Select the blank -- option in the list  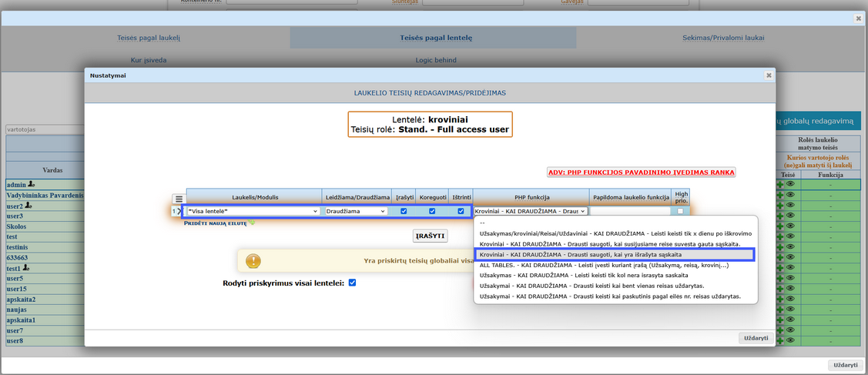(615, 223)
